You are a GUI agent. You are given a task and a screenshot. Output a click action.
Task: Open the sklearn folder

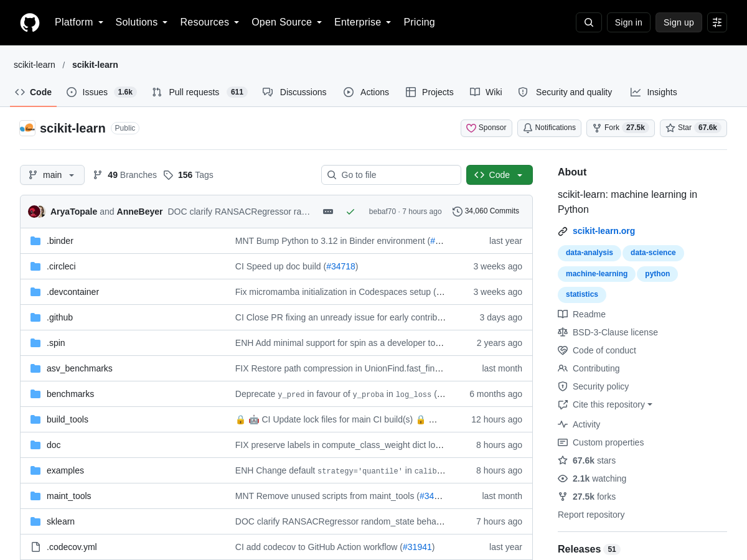pyautogui.click(x=60, y=521)
